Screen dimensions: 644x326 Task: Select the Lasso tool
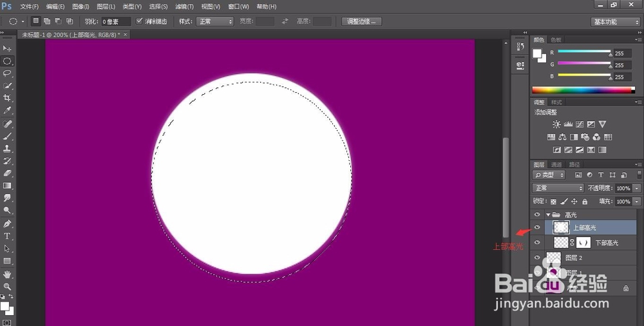tap(7, 73)
